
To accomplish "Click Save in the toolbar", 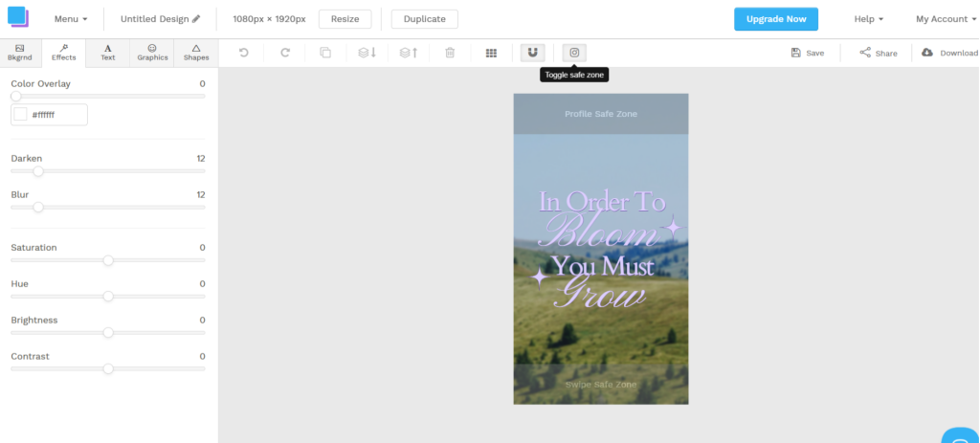I will (x=808, y=54).
